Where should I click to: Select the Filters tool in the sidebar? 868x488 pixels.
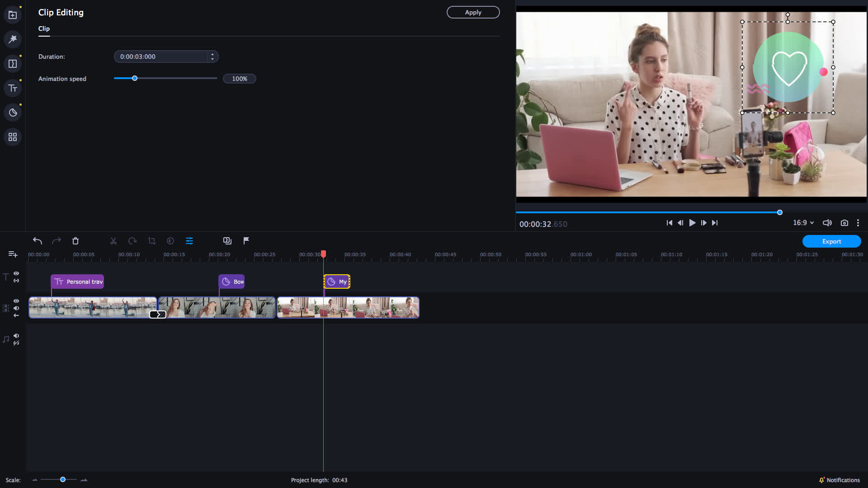pos(12,39)
